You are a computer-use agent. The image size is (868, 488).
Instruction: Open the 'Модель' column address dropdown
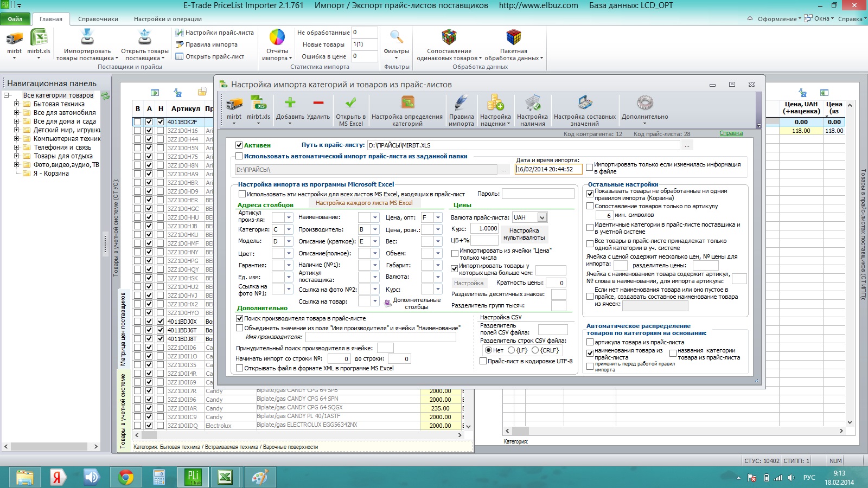pos(289,241)
